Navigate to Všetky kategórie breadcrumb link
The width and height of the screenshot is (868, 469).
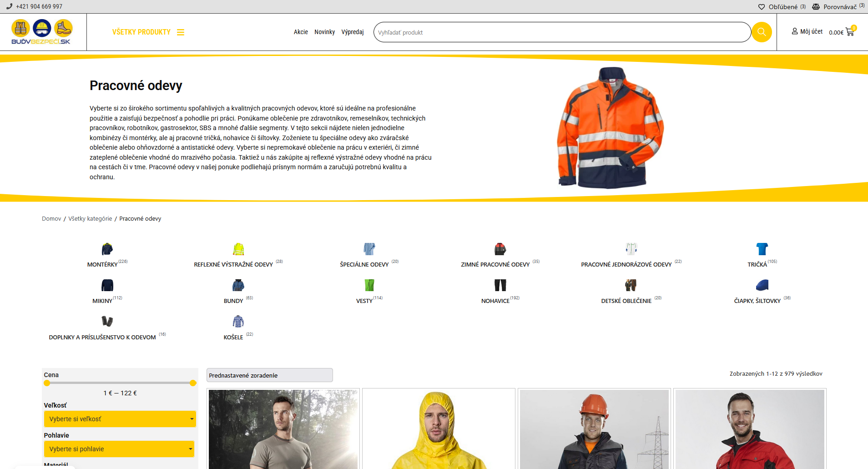90,219
